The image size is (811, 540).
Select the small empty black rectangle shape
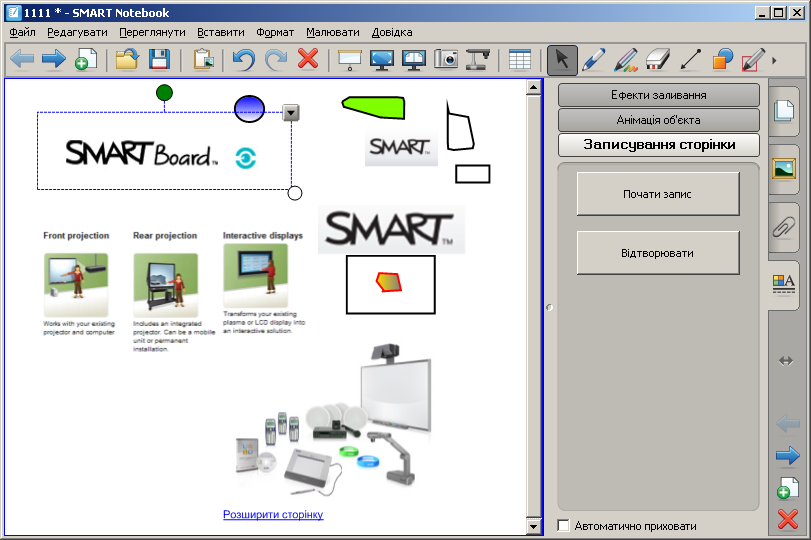tap(473, 174)
